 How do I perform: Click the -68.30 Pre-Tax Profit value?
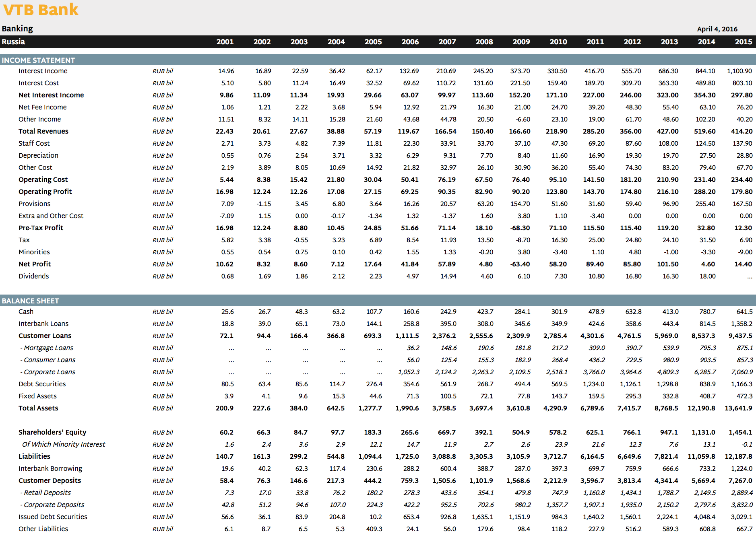521,228
